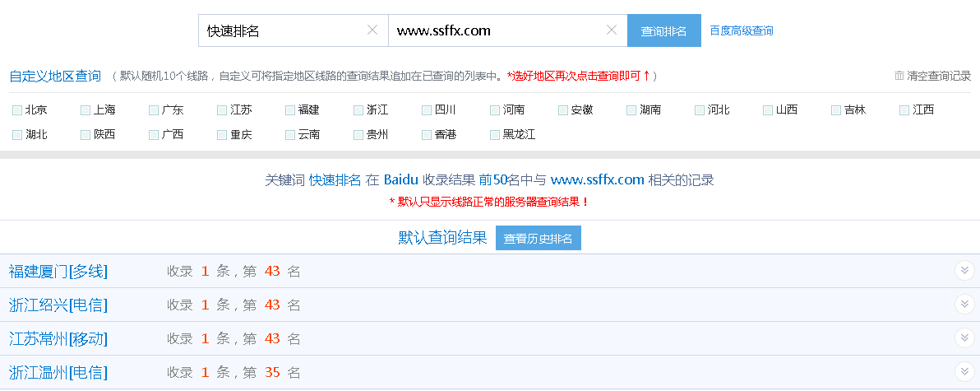Clear the keyword field with its X icon
The height and width of the screenshot is (391, 980).
pyautogui.click(x=372, y=30)
